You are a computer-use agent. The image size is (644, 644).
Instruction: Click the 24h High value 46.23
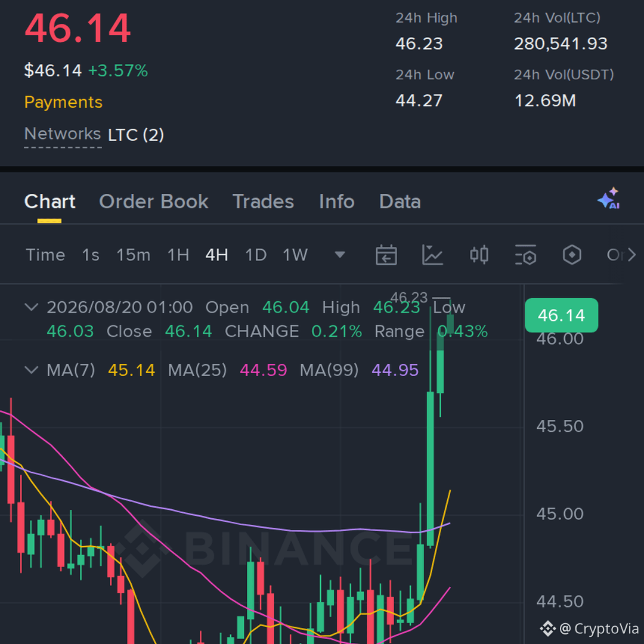pyautogui.click(x=419, y=44)
